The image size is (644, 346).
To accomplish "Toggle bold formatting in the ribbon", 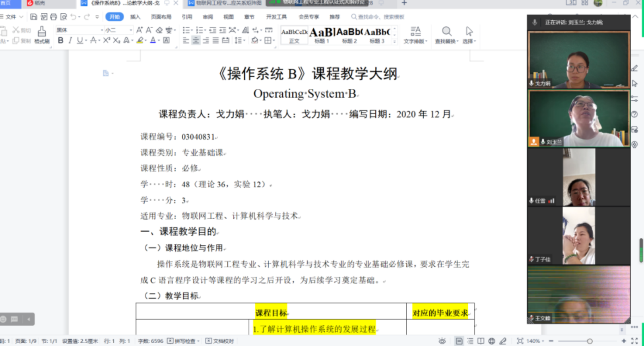I will (60, 40).
